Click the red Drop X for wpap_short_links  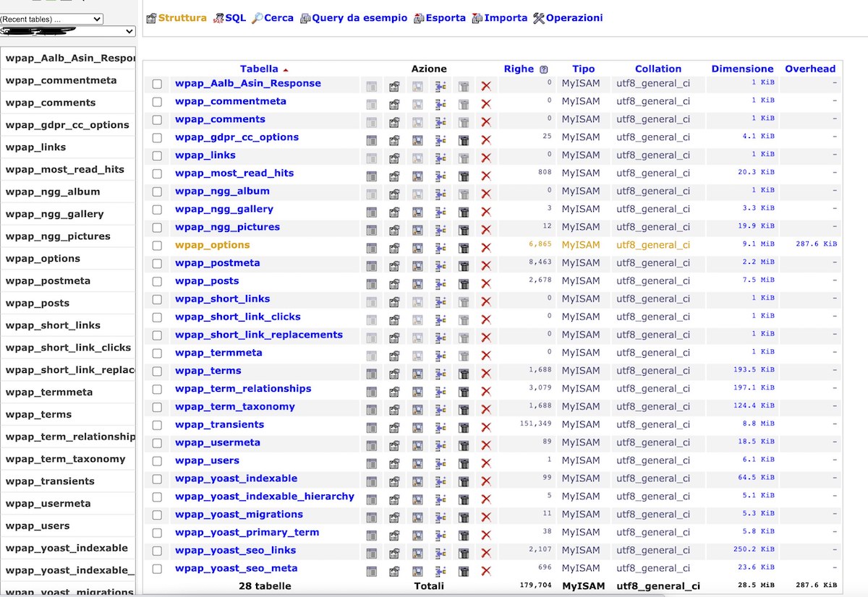tap(486, 302)
